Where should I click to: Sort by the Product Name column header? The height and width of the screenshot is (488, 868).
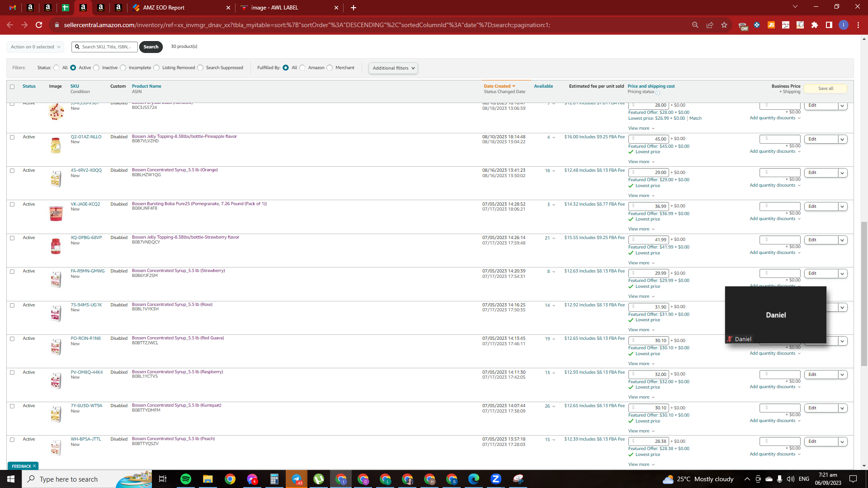click(x=146, y=86)
